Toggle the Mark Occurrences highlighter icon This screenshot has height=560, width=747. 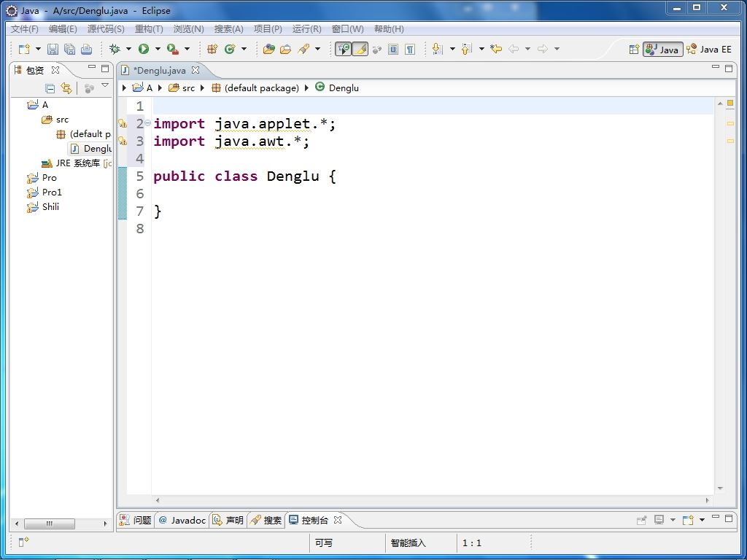click(360, 49)
